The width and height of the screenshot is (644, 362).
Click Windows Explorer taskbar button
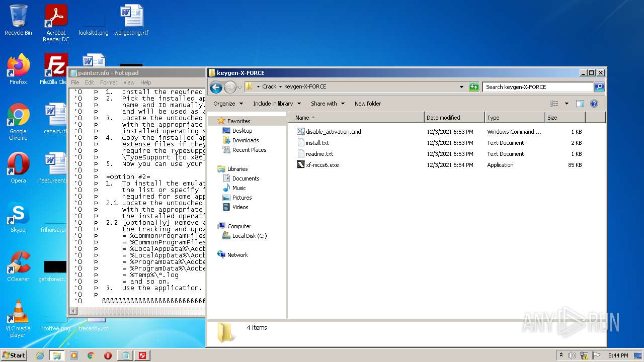click(57, 355)
